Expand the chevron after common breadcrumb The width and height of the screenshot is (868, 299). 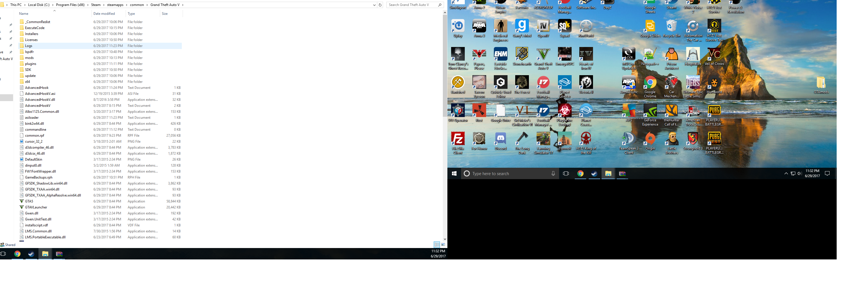147,5
